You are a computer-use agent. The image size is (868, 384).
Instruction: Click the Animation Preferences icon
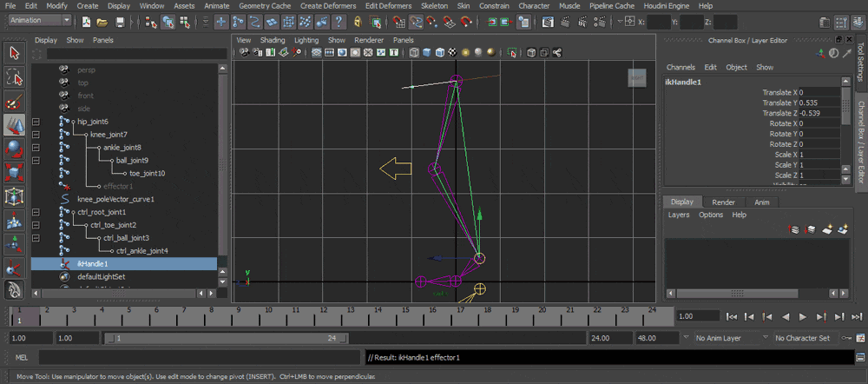tap(861, 337)
